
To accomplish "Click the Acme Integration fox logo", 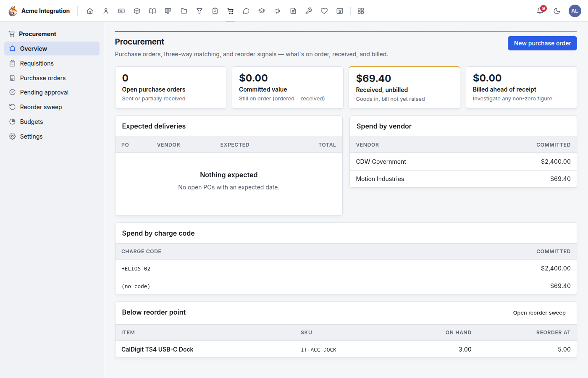I will tap(13, 11).
